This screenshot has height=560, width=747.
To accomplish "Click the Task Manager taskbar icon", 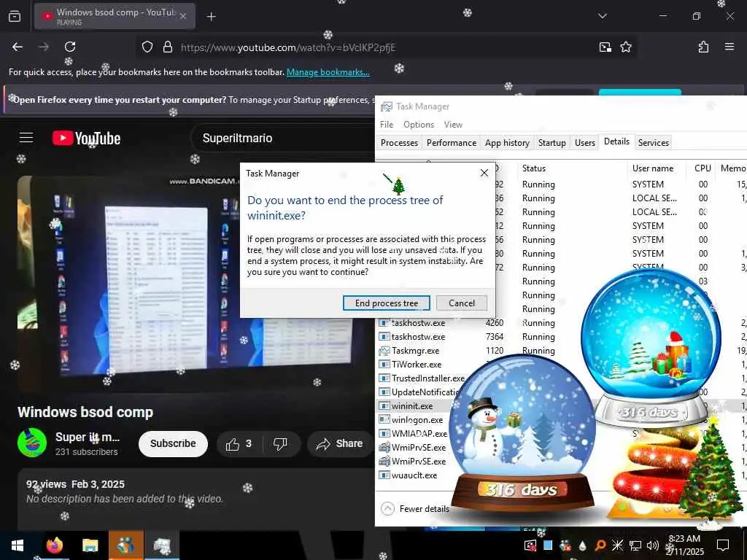I will tap(161, 545).
